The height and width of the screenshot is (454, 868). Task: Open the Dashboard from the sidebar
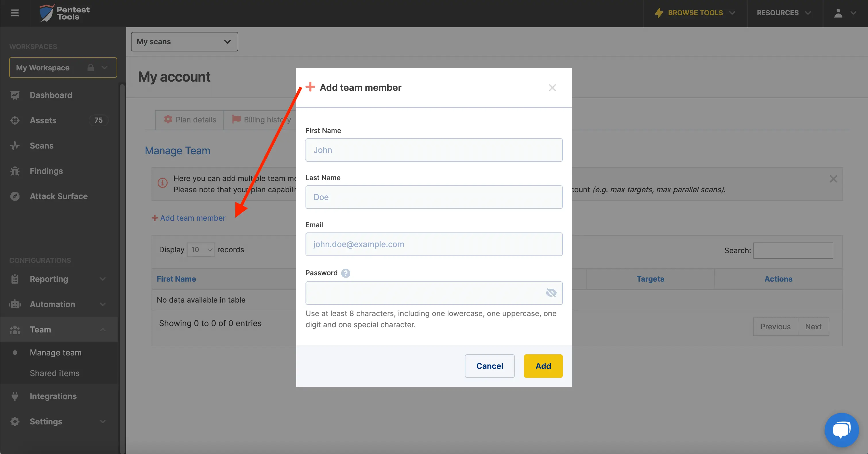point(51,95)
